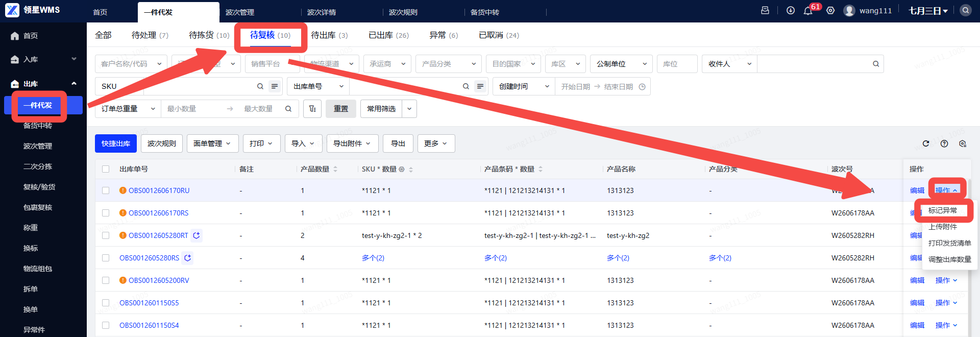Toggle the select-all checkbox in the table header
This screenshot has width=980, height=337.
[106, 169]
